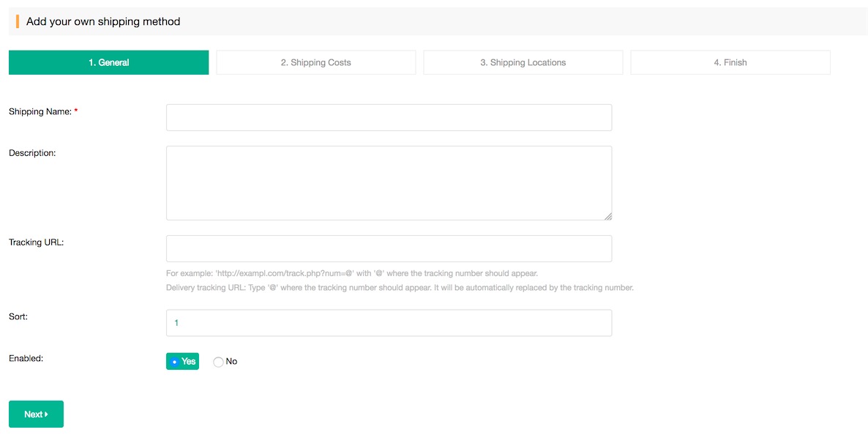Click the 'Add your own shipping method' heading
The image size is (868, 435).
coord(103,21)
